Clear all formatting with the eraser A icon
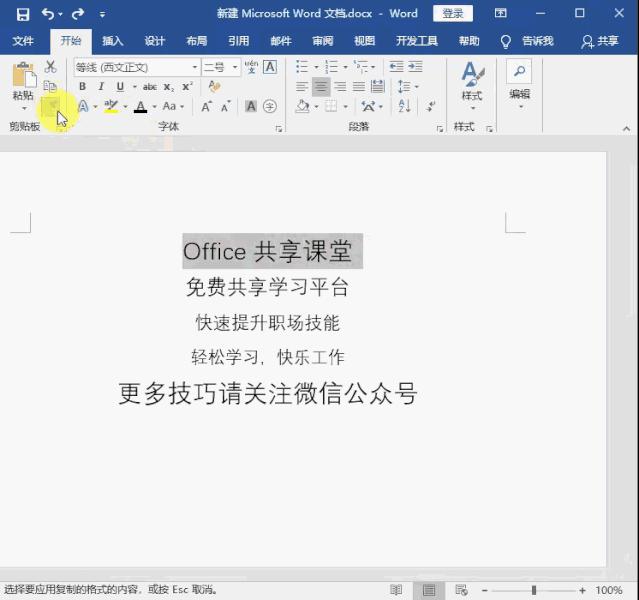This screenshot has width=639, height=600. pyautogui.click(x=214, y=86)
